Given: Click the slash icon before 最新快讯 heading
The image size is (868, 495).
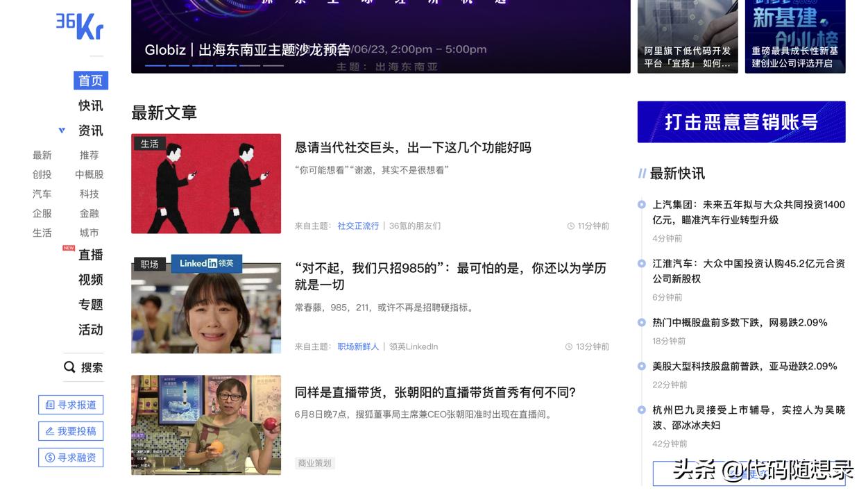Looking at the screenshot, I should [640, 174].
